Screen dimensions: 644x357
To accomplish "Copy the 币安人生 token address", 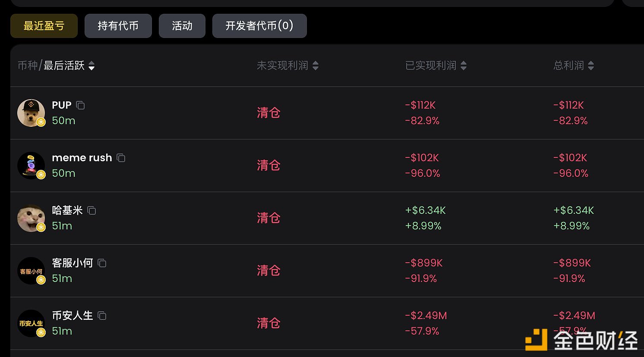I will coord(102,316).
